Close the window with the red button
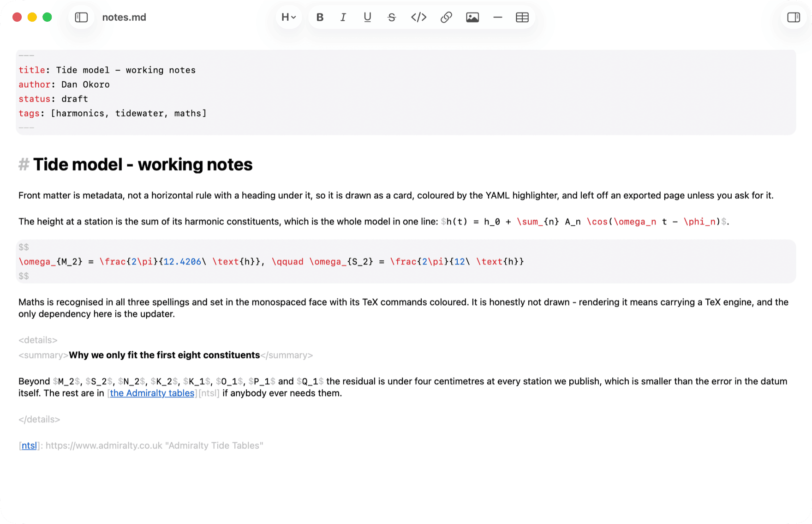Screen dimensions: 812x524 (17, 18)
